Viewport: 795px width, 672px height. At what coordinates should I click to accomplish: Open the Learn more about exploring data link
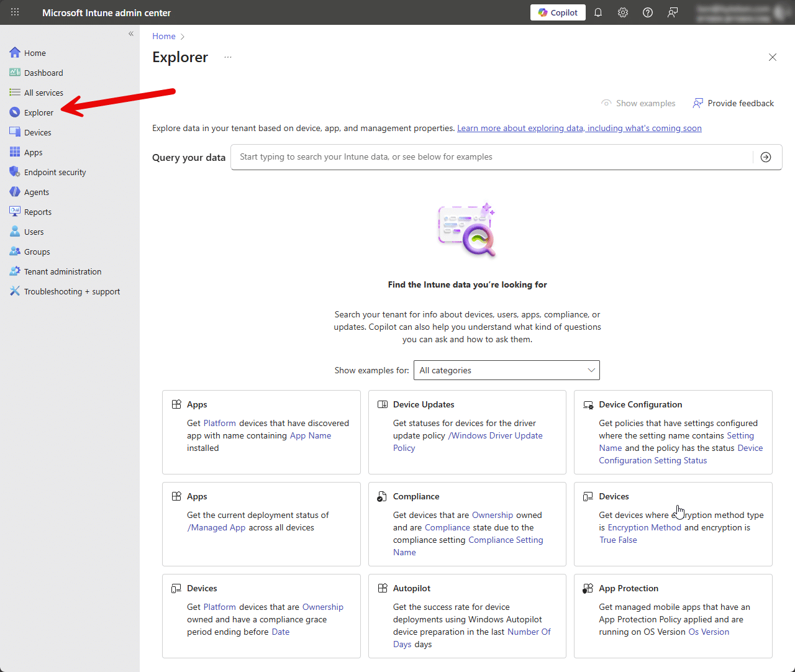click(x=579, y=128)
